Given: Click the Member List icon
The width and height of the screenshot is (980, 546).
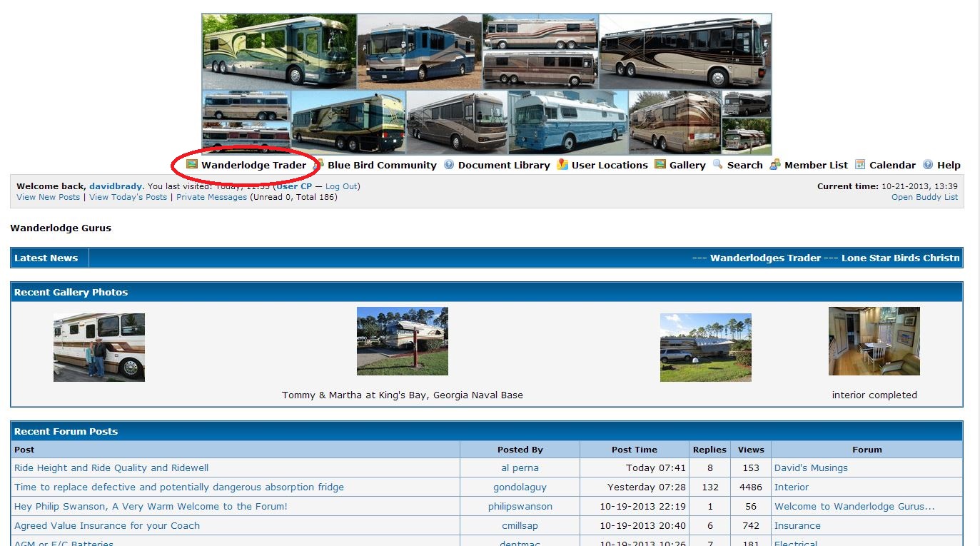Looking at the screenshot, I should tap(775, 165).
